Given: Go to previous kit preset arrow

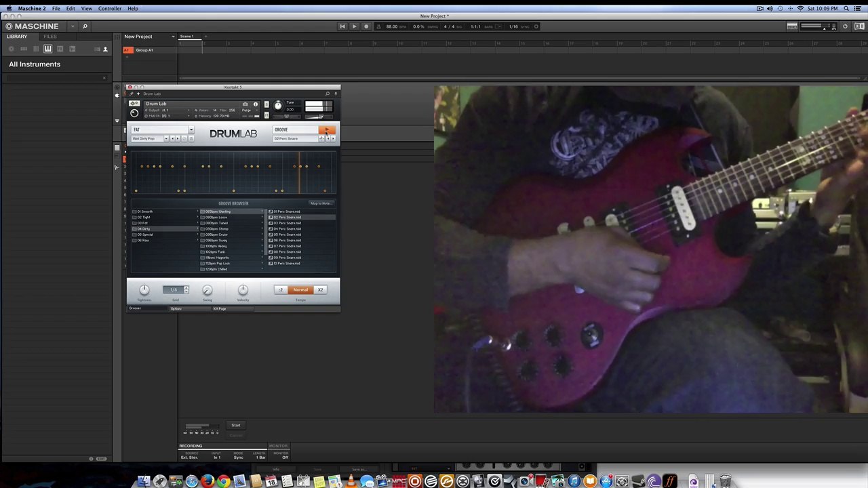Looking at the screenshot, I should pos(173,138).
